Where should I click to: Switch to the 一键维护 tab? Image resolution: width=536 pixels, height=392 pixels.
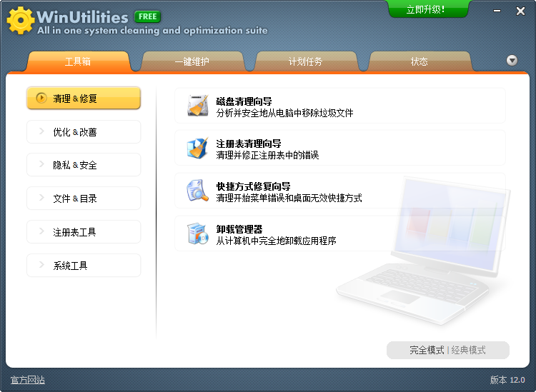click(192, 62)
